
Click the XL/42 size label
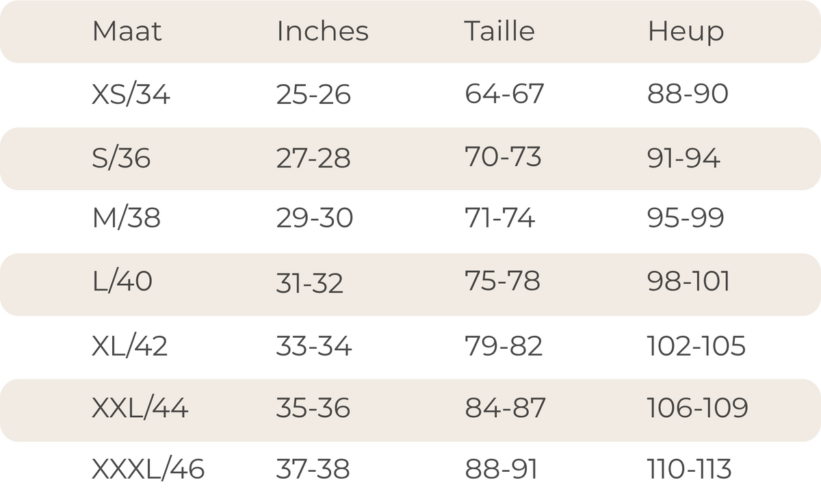pos(130,346)
